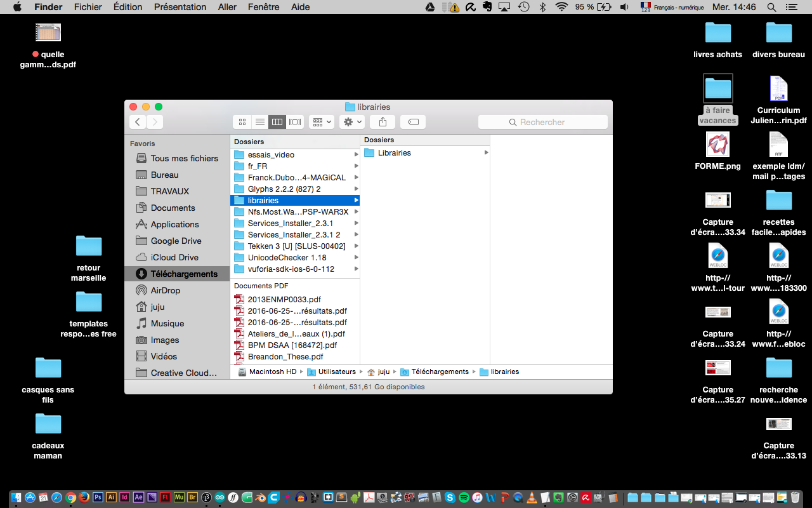Screen dimensions: 812x508
Task: Toggle column view button in toolbar
Action: pyautogui.click(x=277, y=122)
